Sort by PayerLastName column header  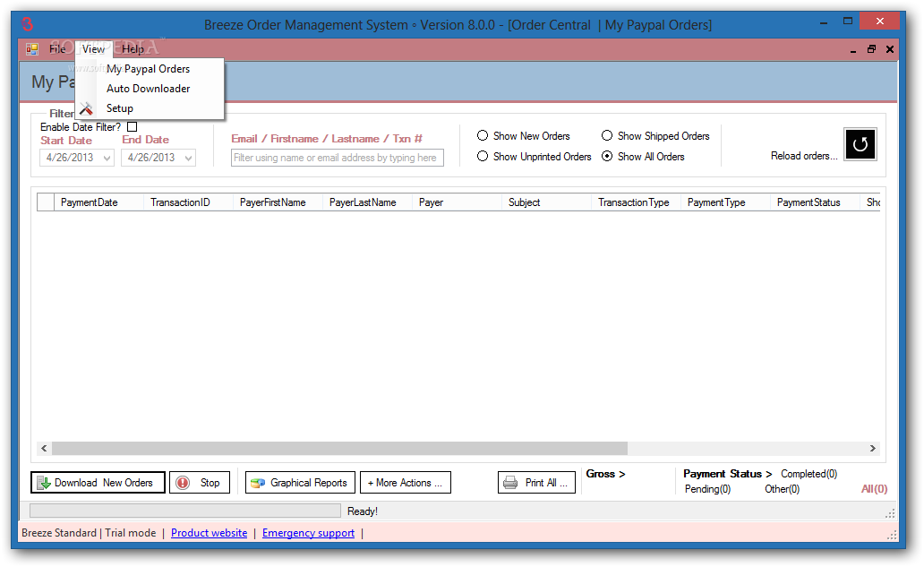pos(367,202)
